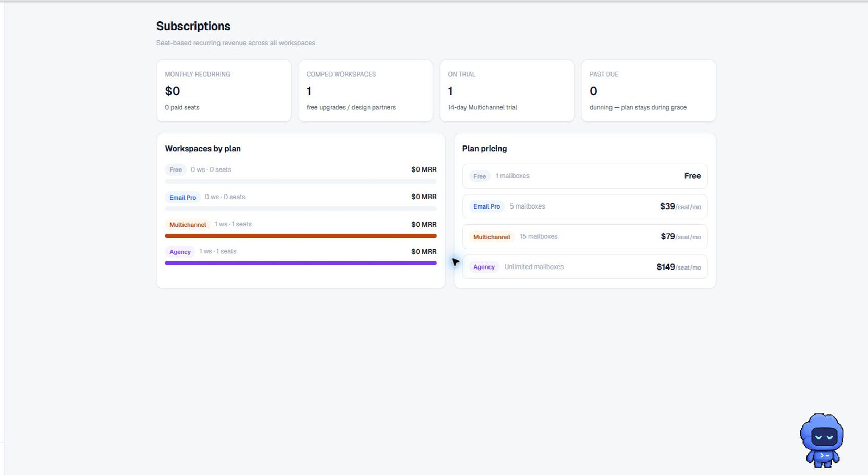Click the 'Plan pricing' heading
Screen dimensions: 868x475
484,149
